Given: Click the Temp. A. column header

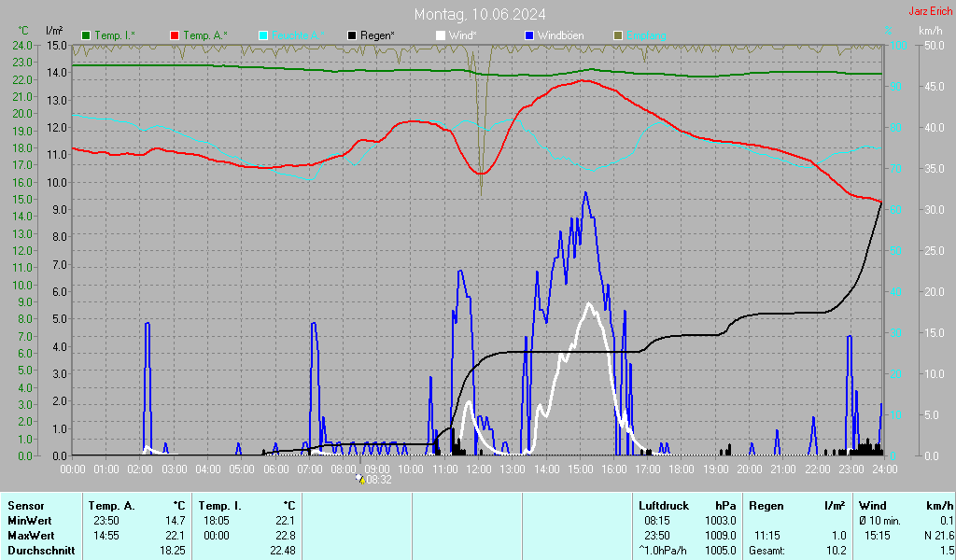Looking at the screenshot, I should (110, 505).
